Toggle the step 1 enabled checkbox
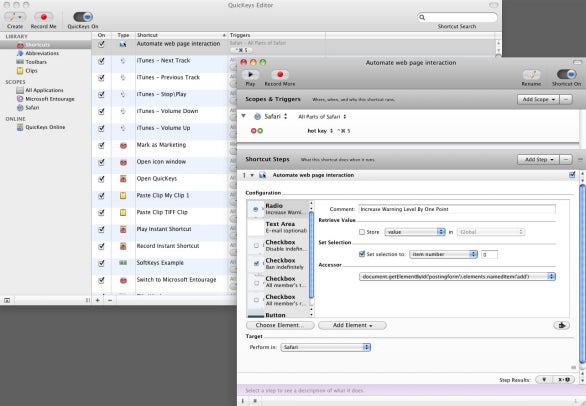Viewport: 586px width, 406px height. [572, 175]
